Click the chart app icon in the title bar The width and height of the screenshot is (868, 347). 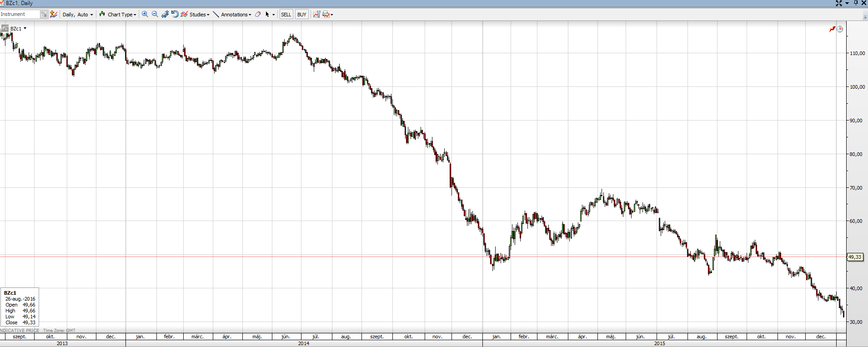click(x=2, y=3)
